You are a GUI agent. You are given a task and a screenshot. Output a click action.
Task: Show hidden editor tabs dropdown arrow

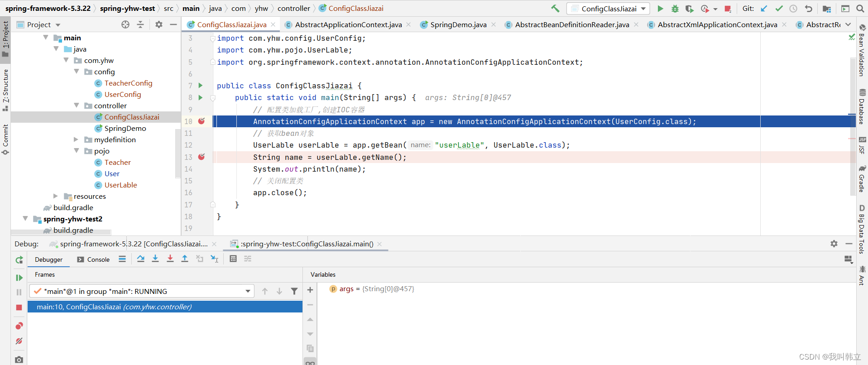click(848, 24)
